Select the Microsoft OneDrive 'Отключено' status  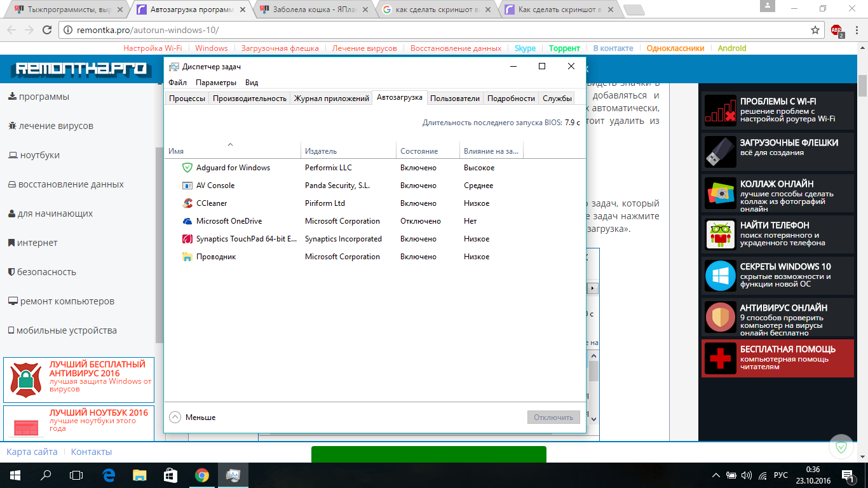coord(421,221)
